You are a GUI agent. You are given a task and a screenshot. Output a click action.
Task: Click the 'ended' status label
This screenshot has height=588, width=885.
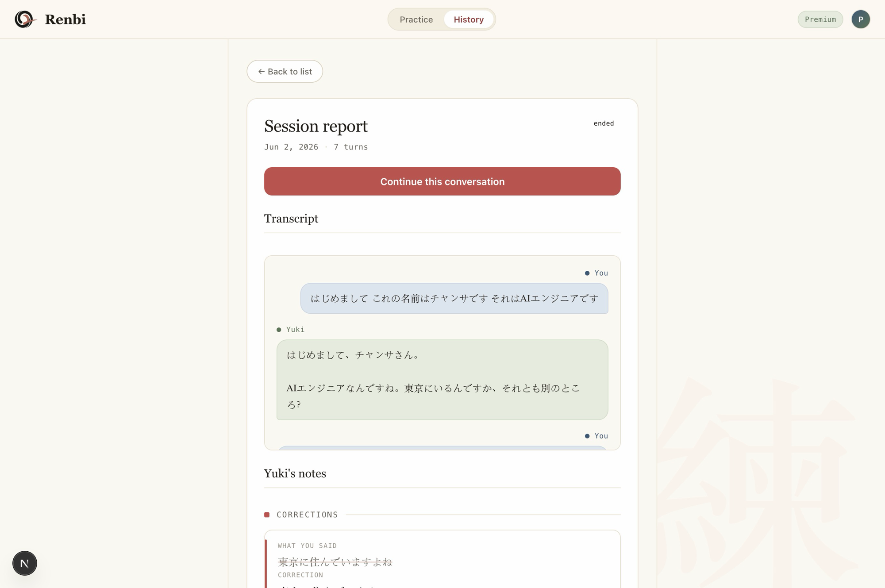click(604, 123)
